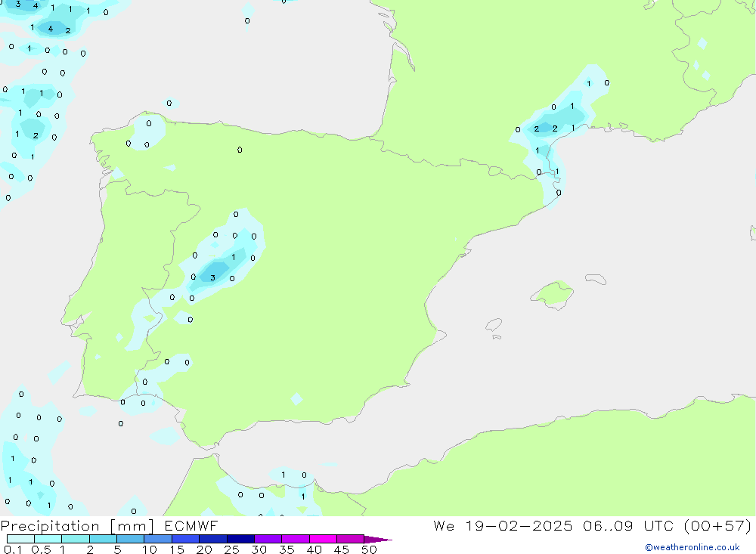756x554 pixels.
Task: Click the legend label '50'
Action: click(x=369, y=549)
